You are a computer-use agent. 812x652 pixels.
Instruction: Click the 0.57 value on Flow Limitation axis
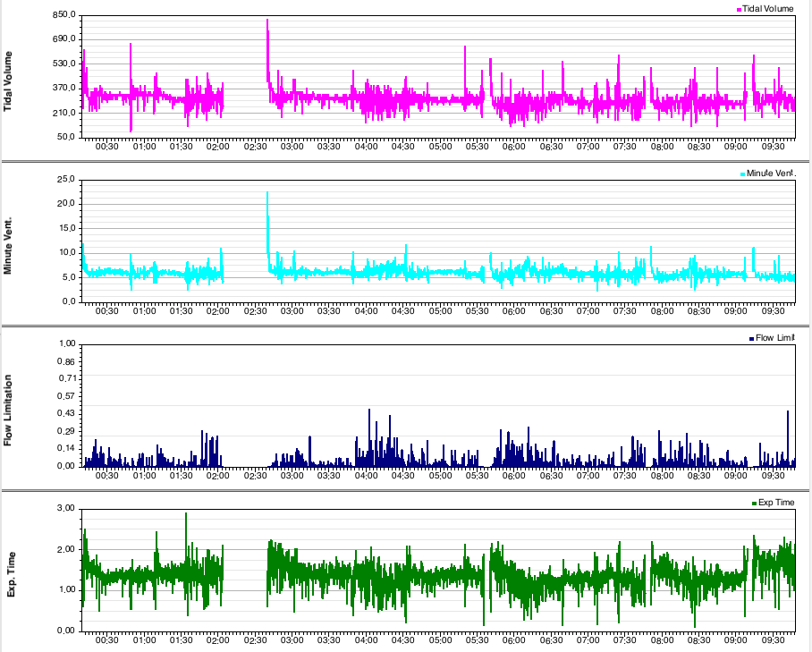(x=66, y=396)
